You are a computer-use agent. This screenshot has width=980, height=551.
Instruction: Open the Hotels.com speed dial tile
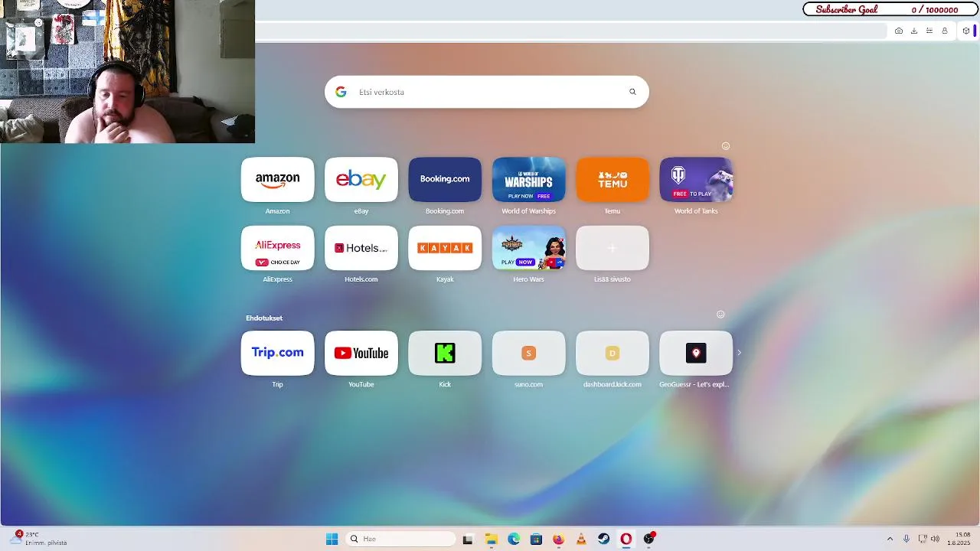[x=361, y=248]
